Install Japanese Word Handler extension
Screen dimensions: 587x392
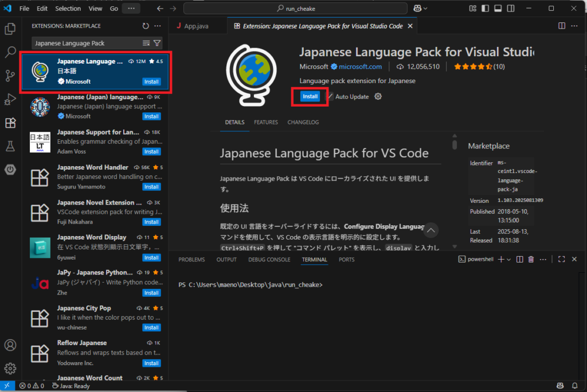[151, 187]
